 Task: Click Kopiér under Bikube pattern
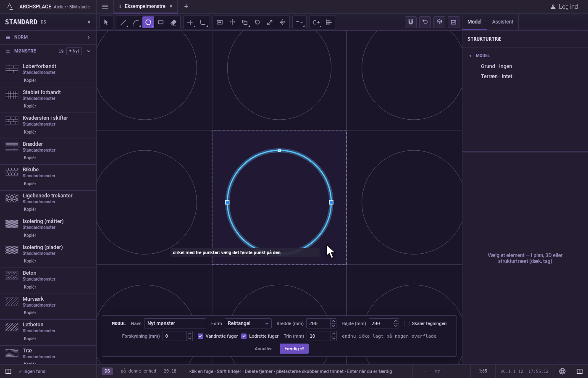30,184
